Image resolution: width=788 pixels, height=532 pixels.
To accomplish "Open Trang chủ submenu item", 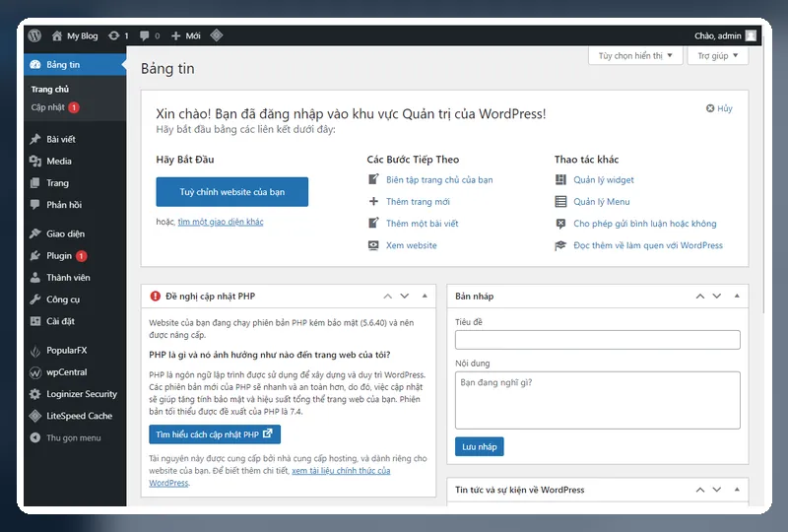I will (50, 89).
